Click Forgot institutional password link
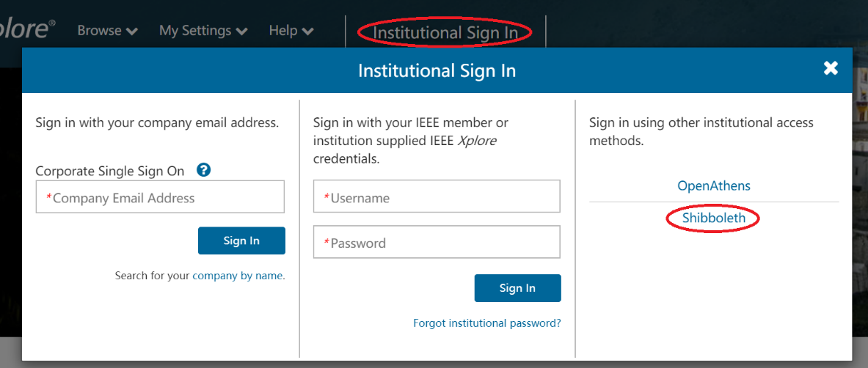The height and width of the screenshot is (368, 868). click(x=487, y=323)
